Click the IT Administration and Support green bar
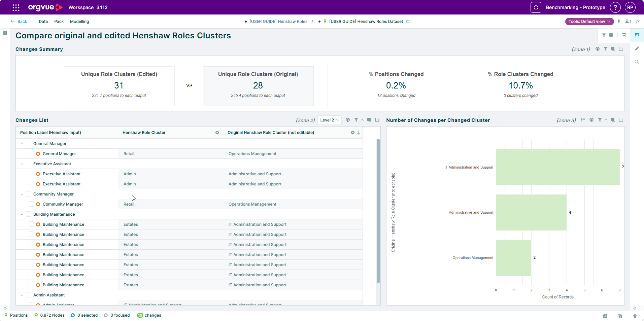The image size is (644, 321). pyautogui.click(x=557, y=167)
